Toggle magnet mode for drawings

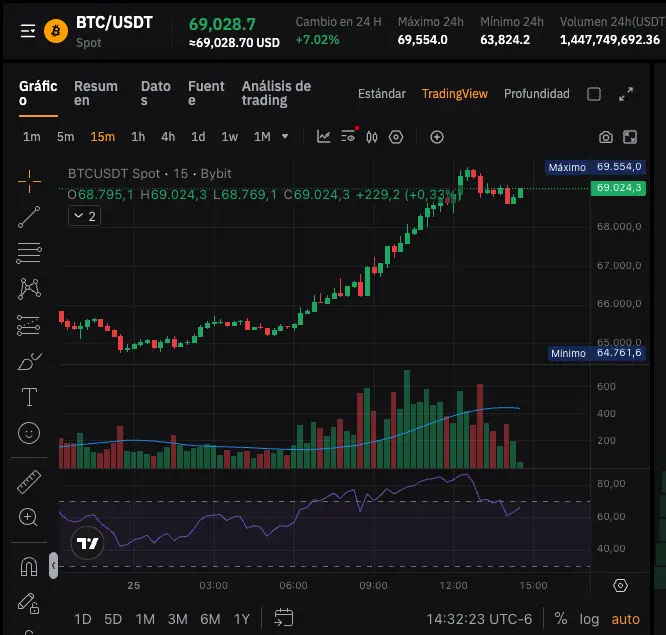[29, 566]
